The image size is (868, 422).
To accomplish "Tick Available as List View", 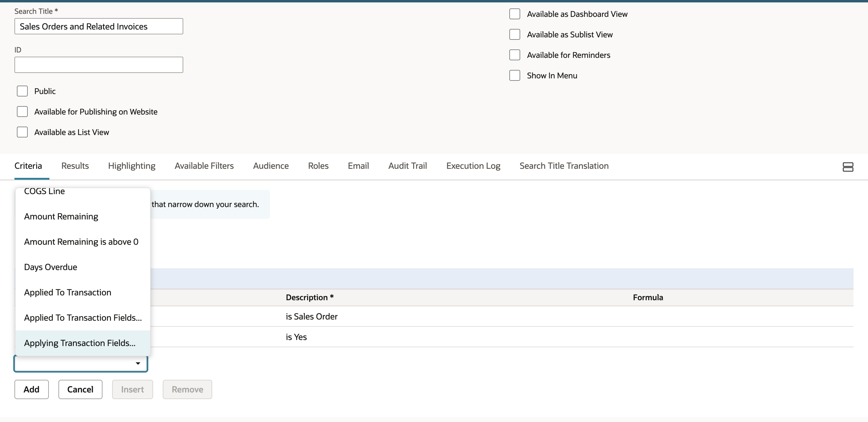I will point(22,132).
